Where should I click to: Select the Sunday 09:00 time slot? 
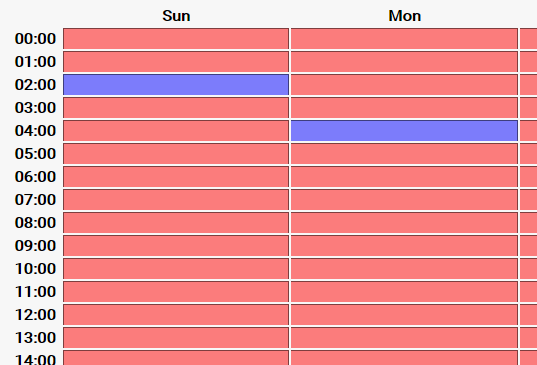click(x=176, y=246)
